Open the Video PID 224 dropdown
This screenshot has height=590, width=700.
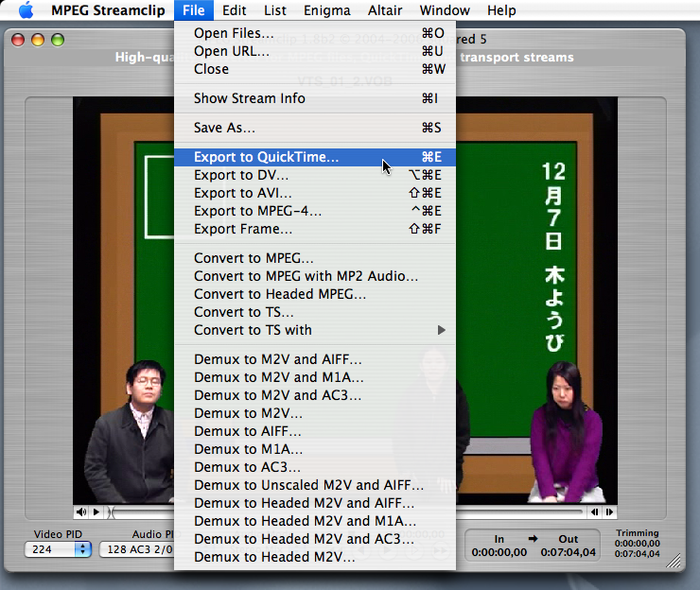click(x=58, y=549)
